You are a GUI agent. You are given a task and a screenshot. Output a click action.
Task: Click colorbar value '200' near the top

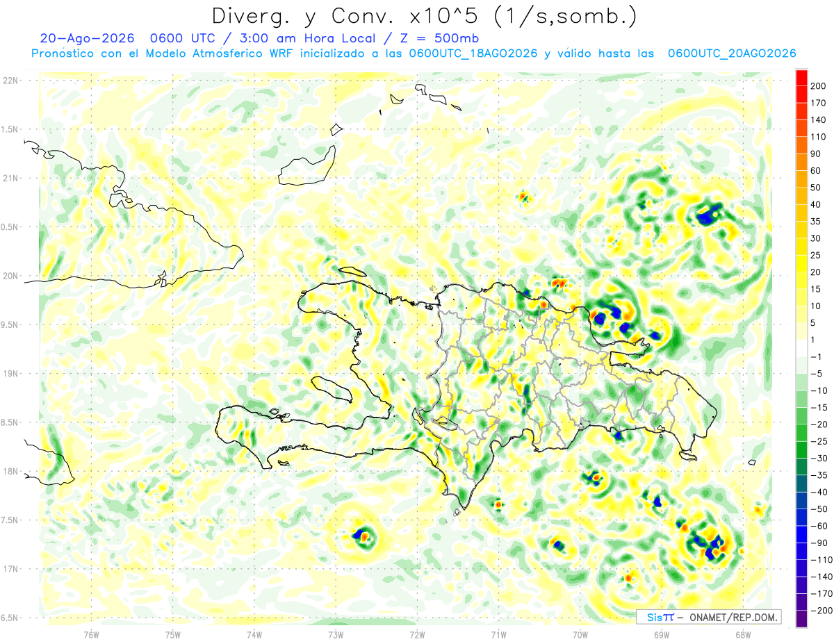tap(818, 86)
